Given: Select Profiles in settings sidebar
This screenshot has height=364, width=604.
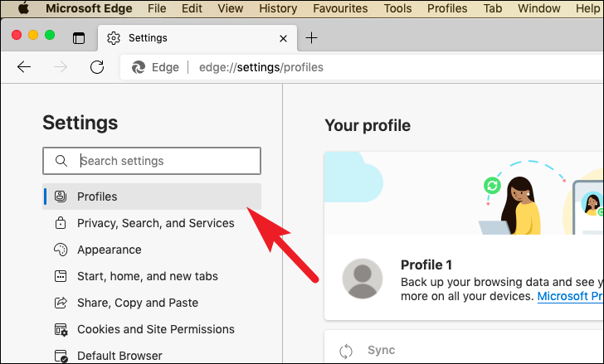Looking at the screenshot, I should click(152, 197).
